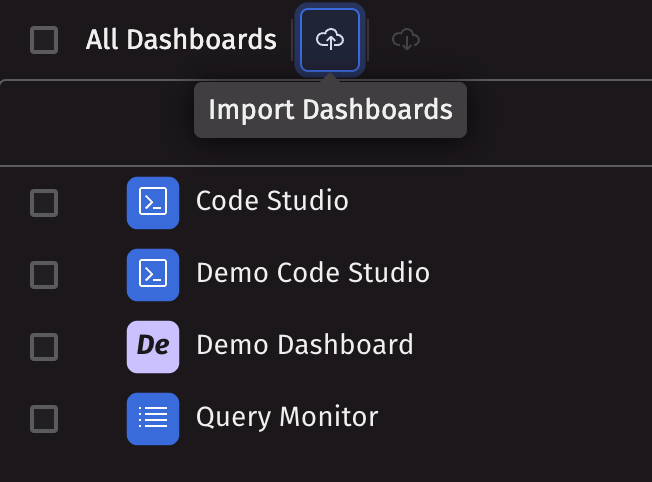Click the Query Monitor list icon
Viewport: 652px width, 482px height.
(153, 418)
